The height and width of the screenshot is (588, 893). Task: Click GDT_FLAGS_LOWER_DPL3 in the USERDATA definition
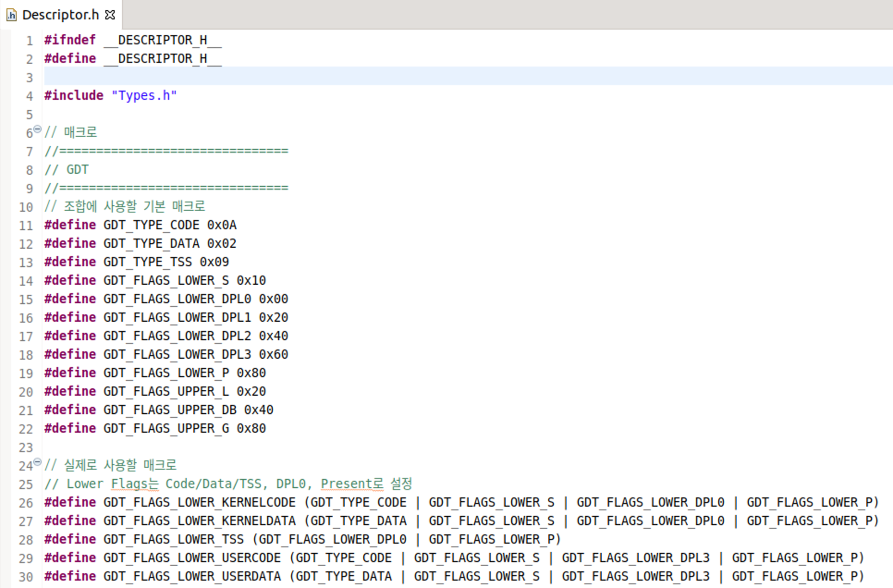[x=635, y=576]
